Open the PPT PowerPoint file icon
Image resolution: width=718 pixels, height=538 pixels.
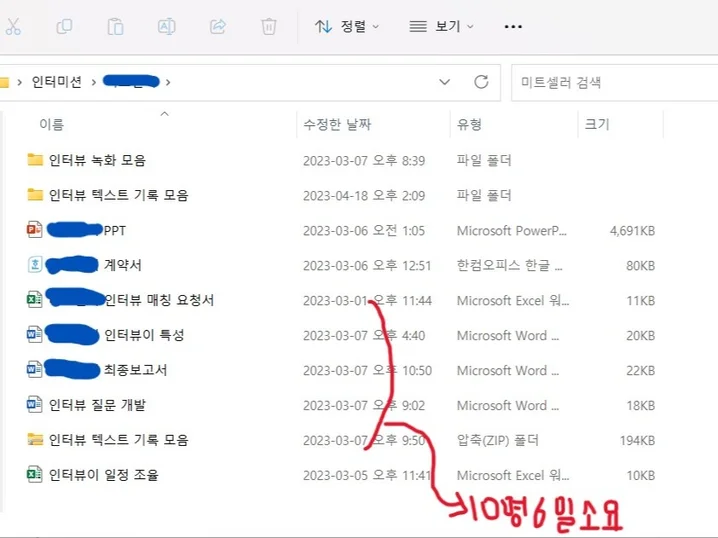[36, 230]
